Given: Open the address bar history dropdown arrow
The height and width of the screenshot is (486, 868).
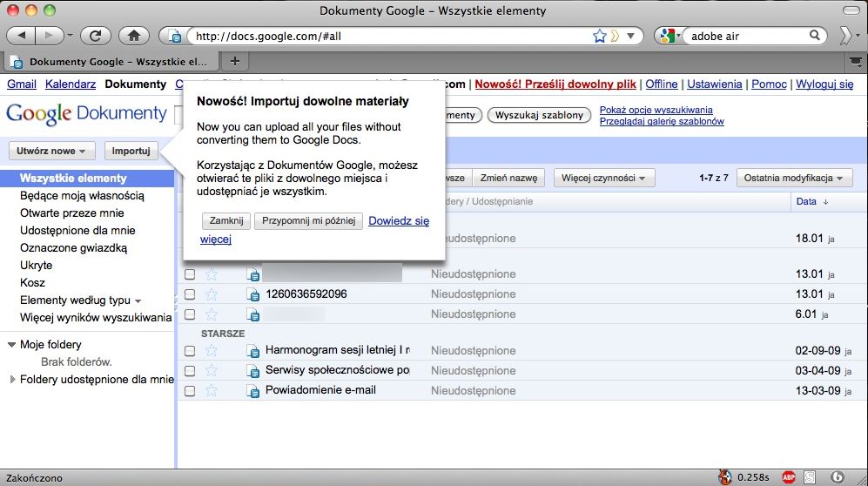Looking at the screenshot, I should tap(630, 36).
